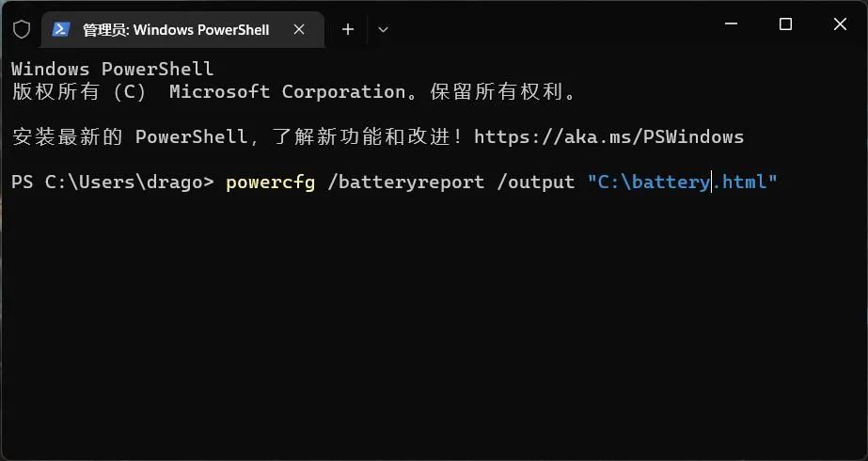The image size is (868, 461).
Task: Click the Windows PowerShell header text
Action: pyautogui.click(x=112, y=69)
